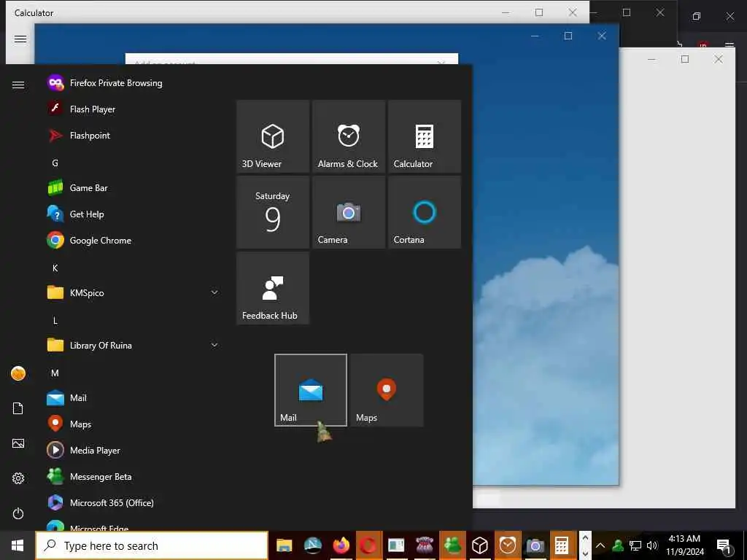Open the Calculator tile
The width and height of the screenshot is (747, 560).
(x=425, y=136)
